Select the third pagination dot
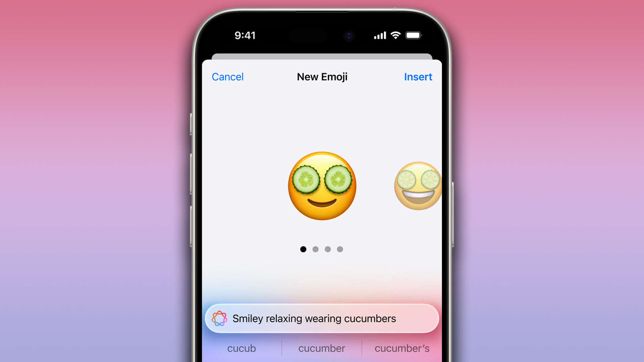The image size is (644, 362). tap(327, 249)
